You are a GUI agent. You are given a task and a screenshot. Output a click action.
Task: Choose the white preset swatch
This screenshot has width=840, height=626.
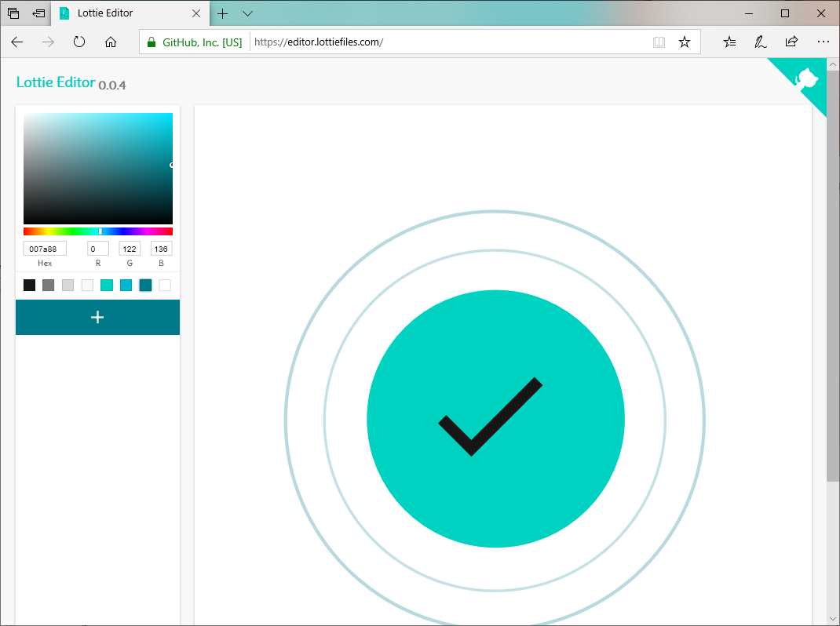[165, 285]
